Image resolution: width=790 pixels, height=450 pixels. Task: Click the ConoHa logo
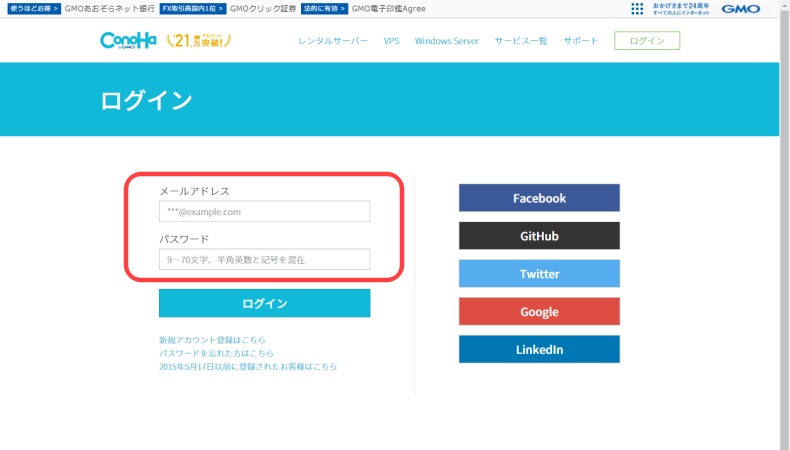(128, 40)
